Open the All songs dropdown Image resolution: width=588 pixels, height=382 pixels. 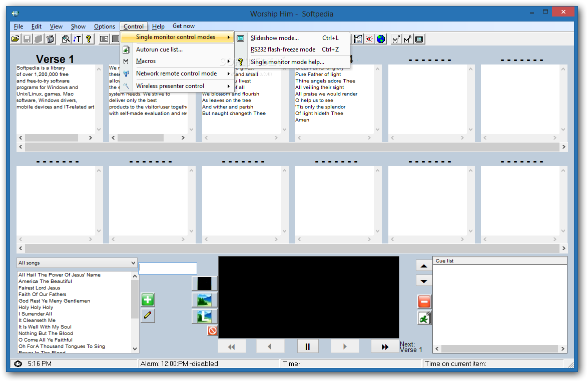pos(77,263)
